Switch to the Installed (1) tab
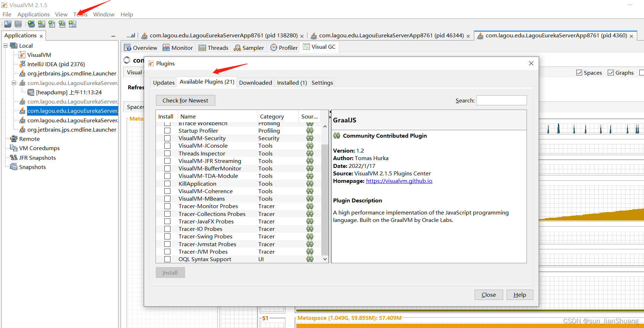644x328 pixels. tap(292, 83)
